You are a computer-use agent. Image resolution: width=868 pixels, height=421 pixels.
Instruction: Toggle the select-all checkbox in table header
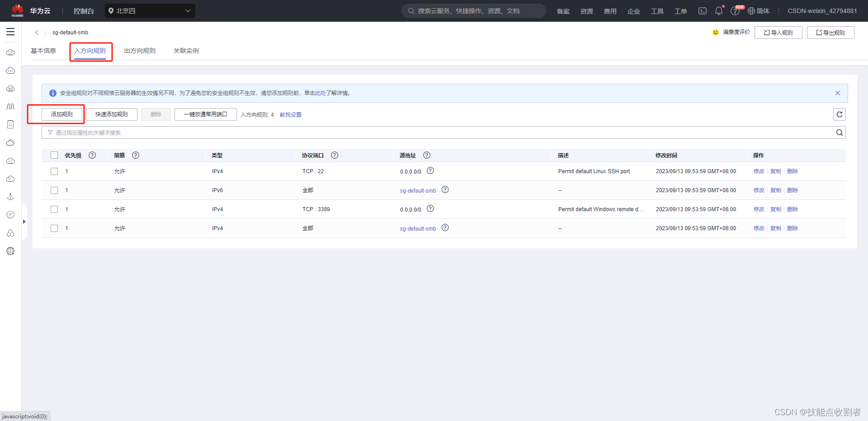pyautogui.click(x=54, y=155)
